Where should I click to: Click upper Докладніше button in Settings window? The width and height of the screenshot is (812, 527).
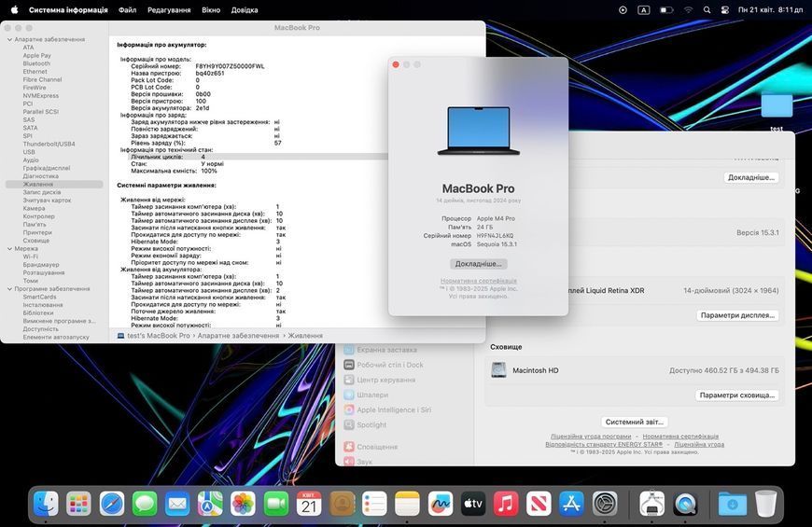[751, 177]
